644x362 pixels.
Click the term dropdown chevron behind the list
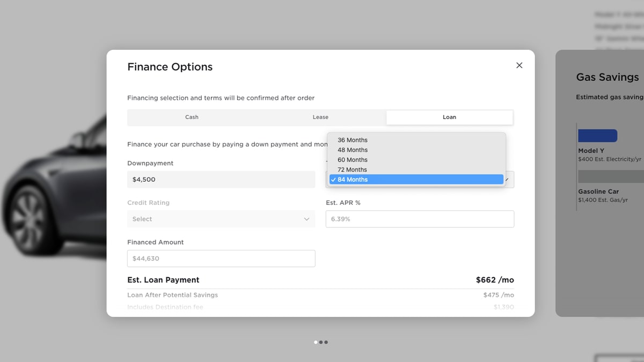pos(508,180)
